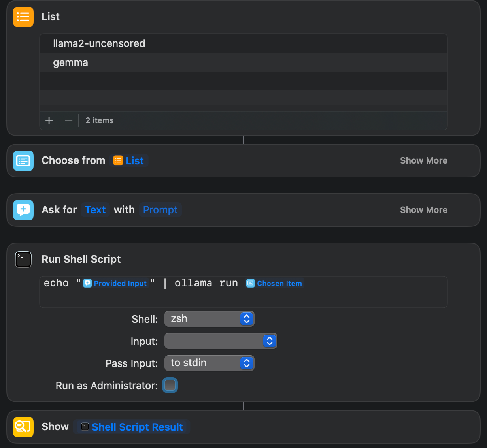Click Show More on Choose from List
Image resolution: width=487 pixels, height=448 pixels.
(x=423, y=160)
